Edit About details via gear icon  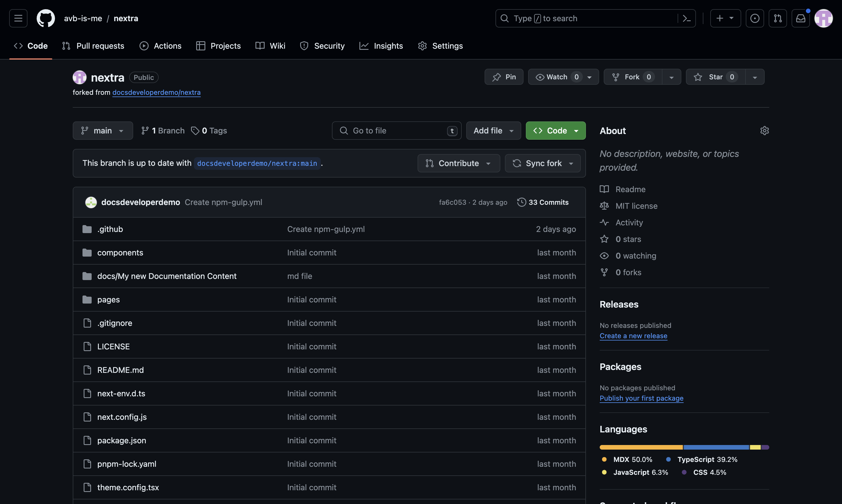pyautogui.click(x=764, y=131)
